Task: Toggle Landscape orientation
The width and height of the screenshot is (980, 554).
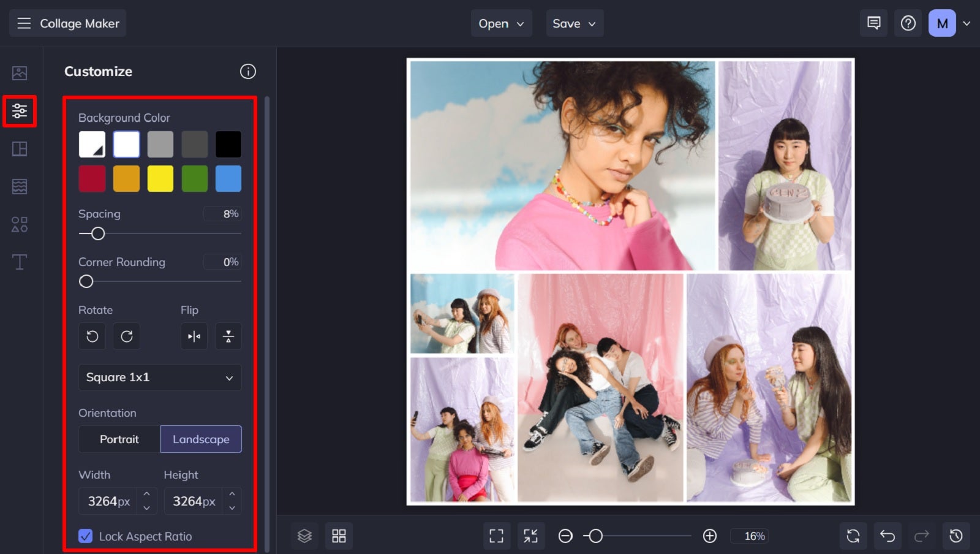Action: (201, 439)
